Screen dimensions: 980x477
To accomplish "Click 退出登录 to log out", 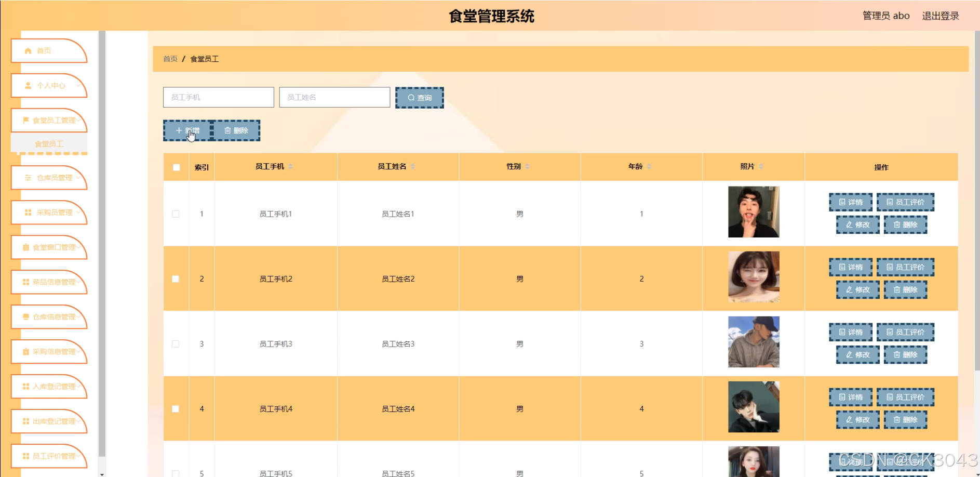I will tap(940, 16).
